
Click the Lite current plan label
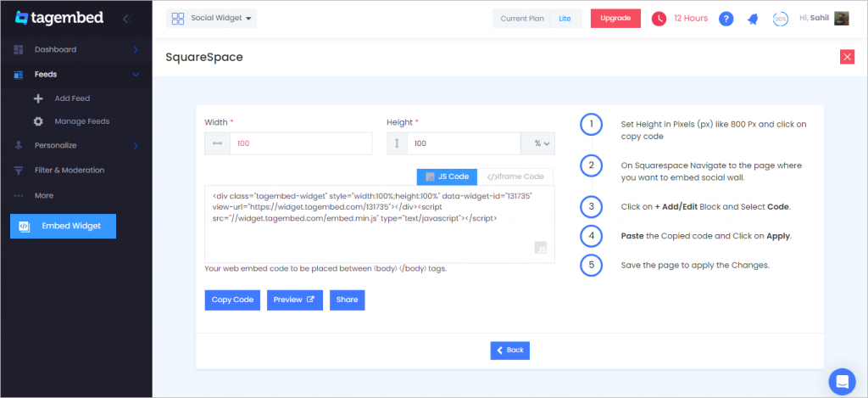click(x=565, y=19)
